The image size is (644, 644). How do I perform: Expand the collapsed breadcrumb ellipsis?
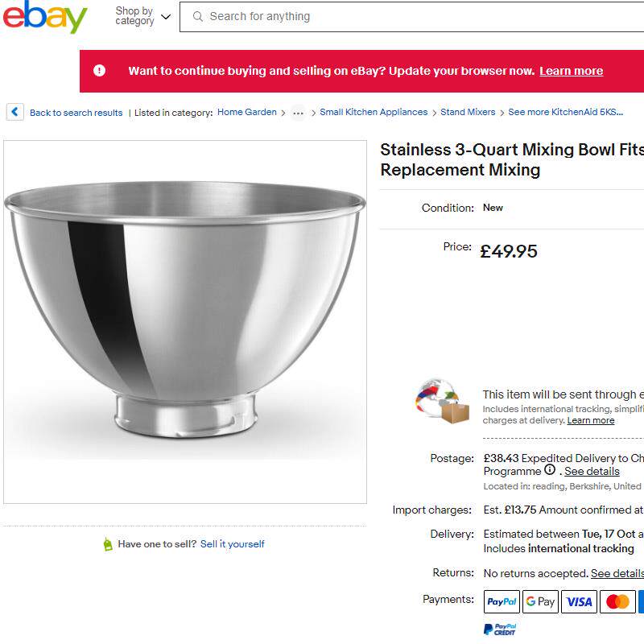[298, 113]
